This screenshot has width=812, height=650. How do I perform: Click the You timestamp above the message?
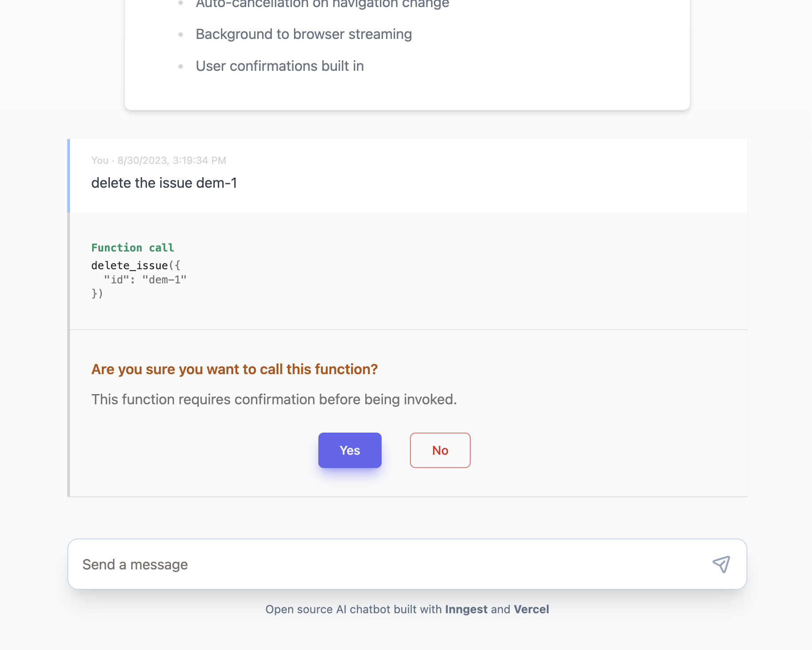[x=158, y=160]
